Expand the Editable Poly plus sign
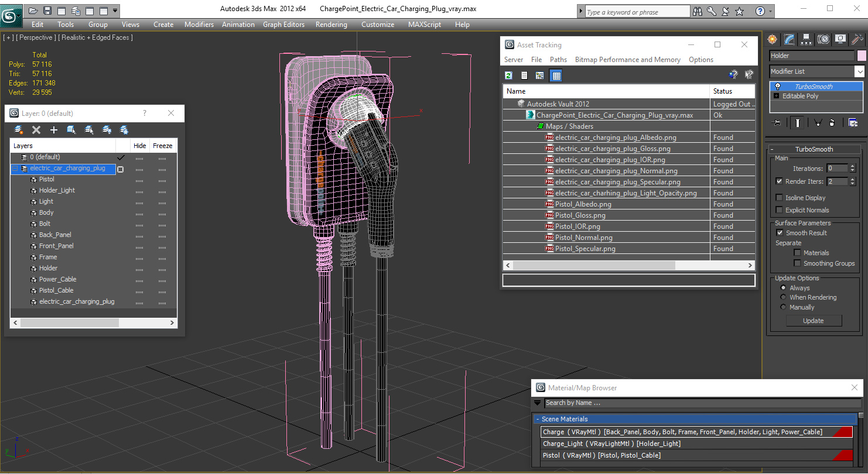 pos(777,96)
